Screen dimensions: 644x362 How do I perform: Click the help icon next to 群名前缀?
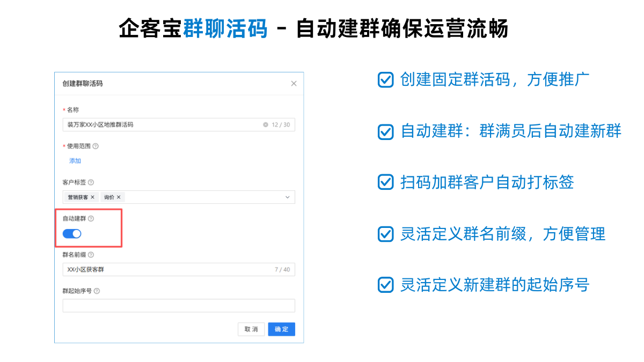91,255
